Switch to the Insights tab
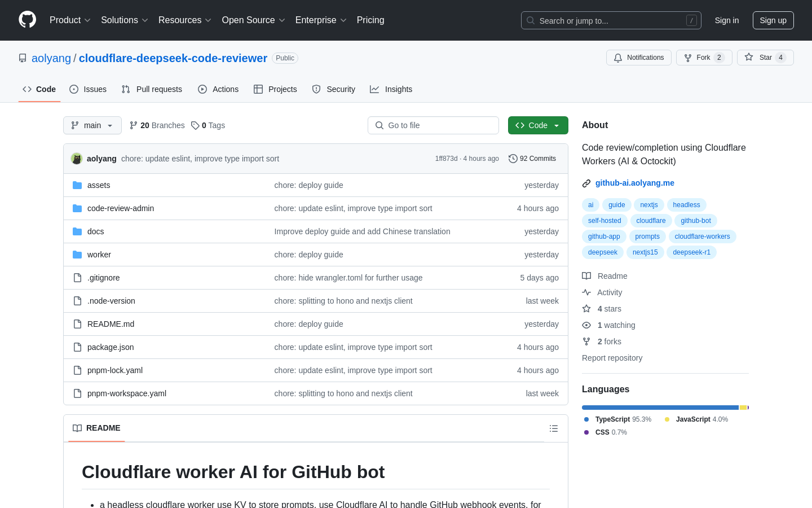Viewport: 812px width, 508px height. pyautogui.click(x=391, y=89)
